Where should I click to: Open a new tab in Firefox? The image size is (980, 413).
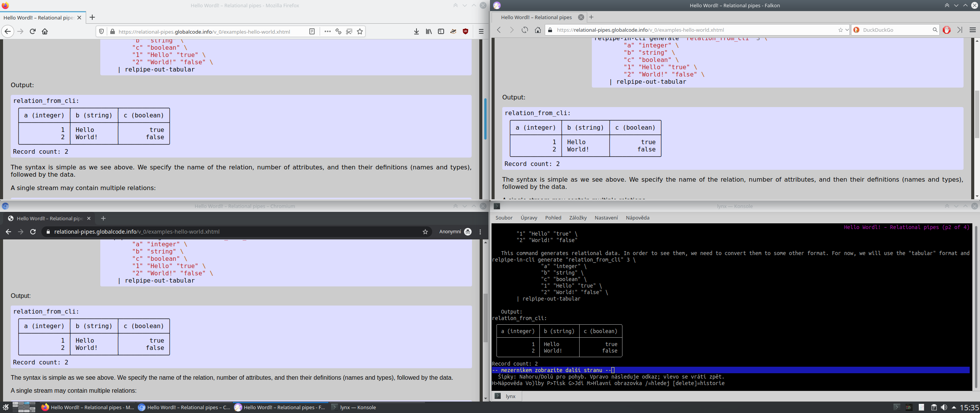click(92, 17)
